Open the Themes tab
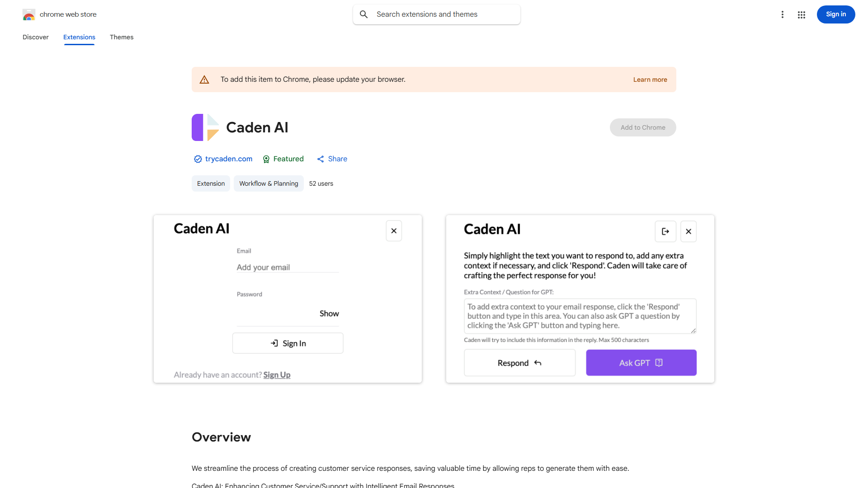Viewport: 868px width, 488px height. point(121,37)
